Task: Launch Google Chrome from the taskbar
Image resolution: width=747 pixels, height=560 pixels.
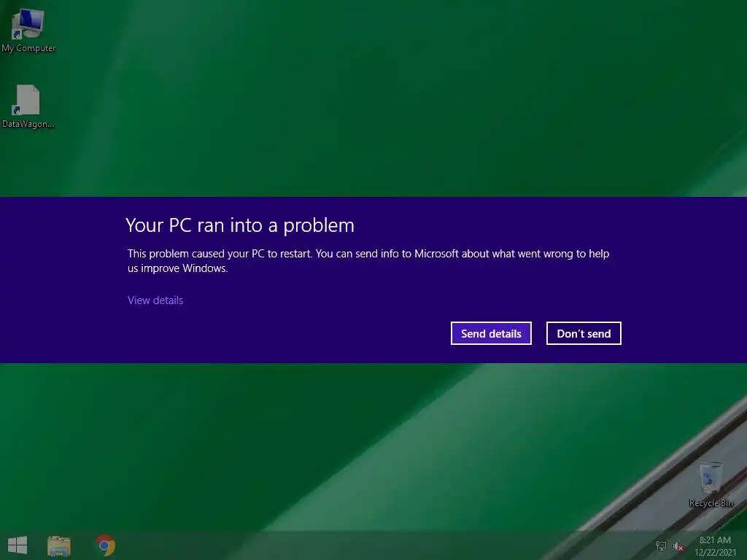Action: click(106, 545)
